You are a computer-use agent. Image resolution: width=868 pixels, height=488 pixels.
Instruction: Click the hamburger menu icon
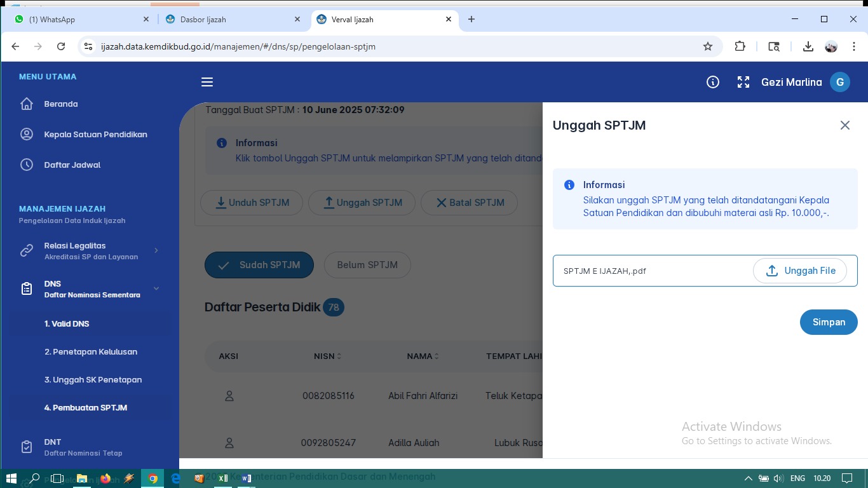click(x=207, y=82)
